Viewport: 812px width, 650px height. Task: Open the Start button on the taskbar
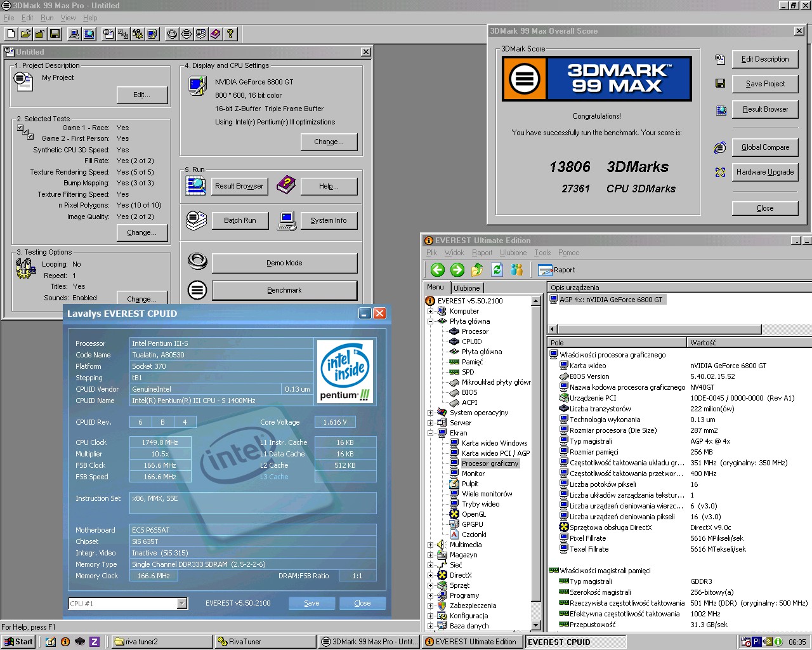(18, 642)
